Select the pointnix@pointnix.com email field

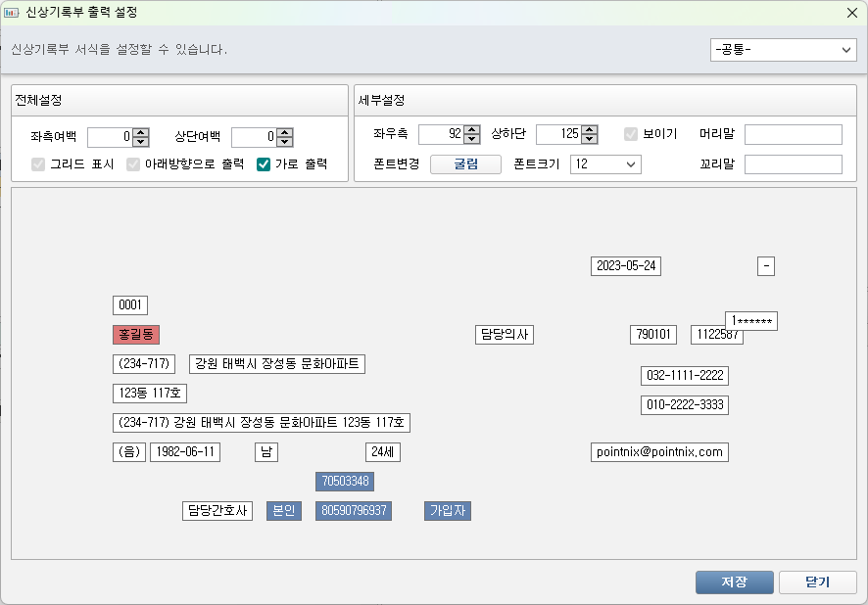point(659,452)
